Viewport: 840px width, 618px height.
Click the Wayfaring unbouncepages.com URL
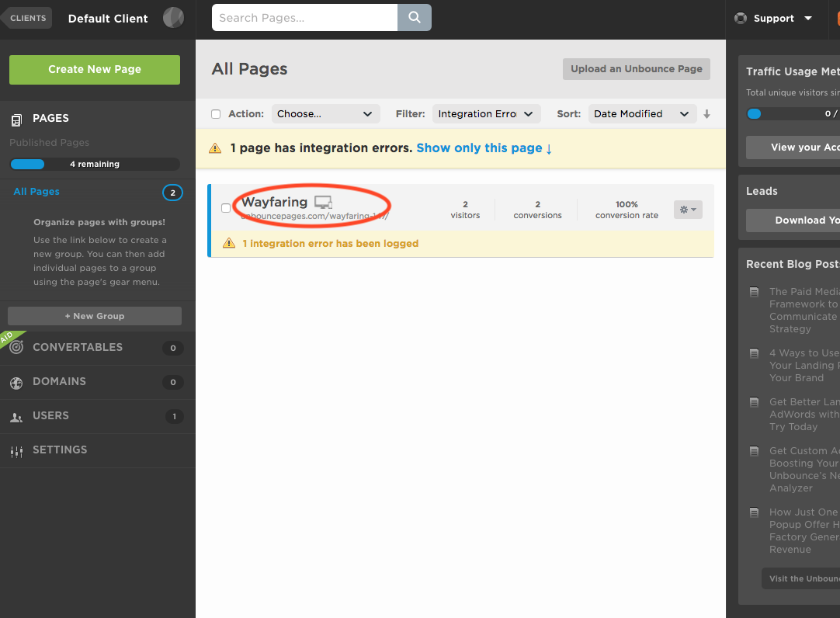point(315,217)
